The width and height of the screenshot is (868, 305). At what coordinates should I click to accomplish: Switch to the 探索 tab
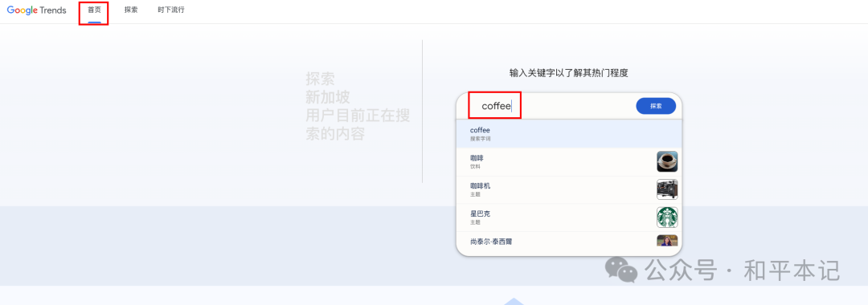pos(131,10)
